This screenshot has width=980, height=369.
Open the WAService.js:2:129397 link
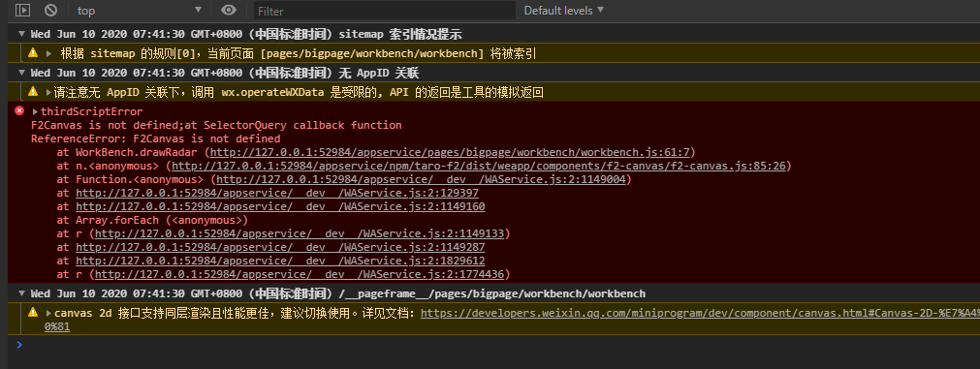pos(277,193)
